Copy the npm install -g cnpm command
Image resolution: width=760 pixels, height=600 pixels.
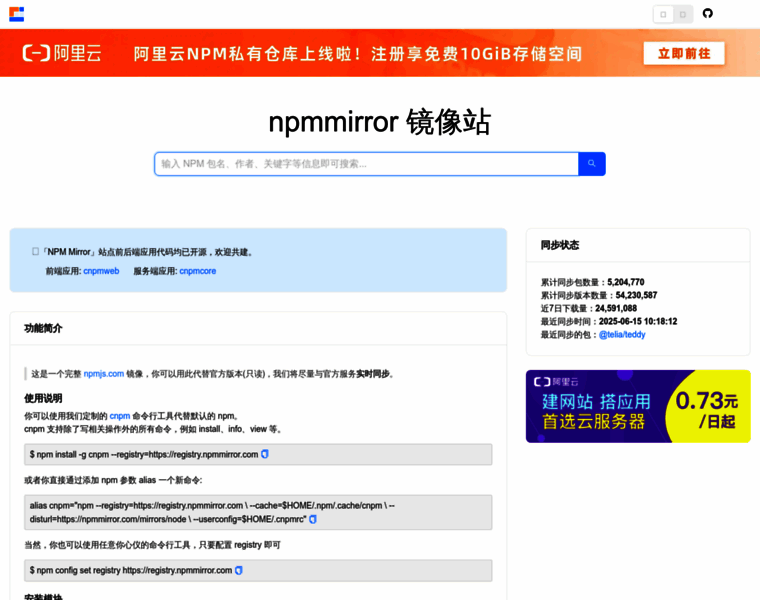tap(265, 454)
